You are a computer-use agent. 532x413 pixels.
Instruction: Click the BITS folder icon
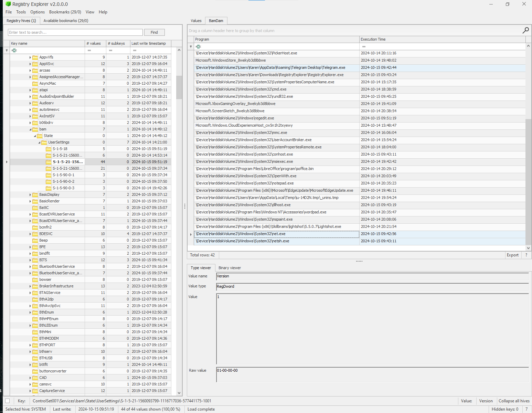[35, 260]
